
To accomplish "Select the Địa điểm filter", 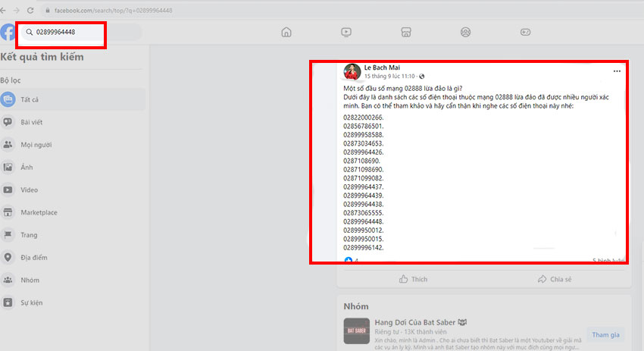I will tap(73, 257).
